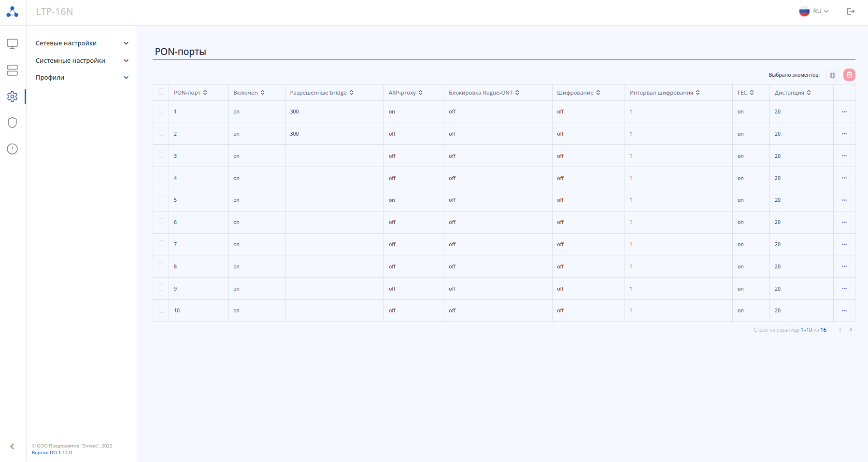Tick the checkbox for PON-port 1
The height and width of the screenshot is (462, 868).
point(161,111)
